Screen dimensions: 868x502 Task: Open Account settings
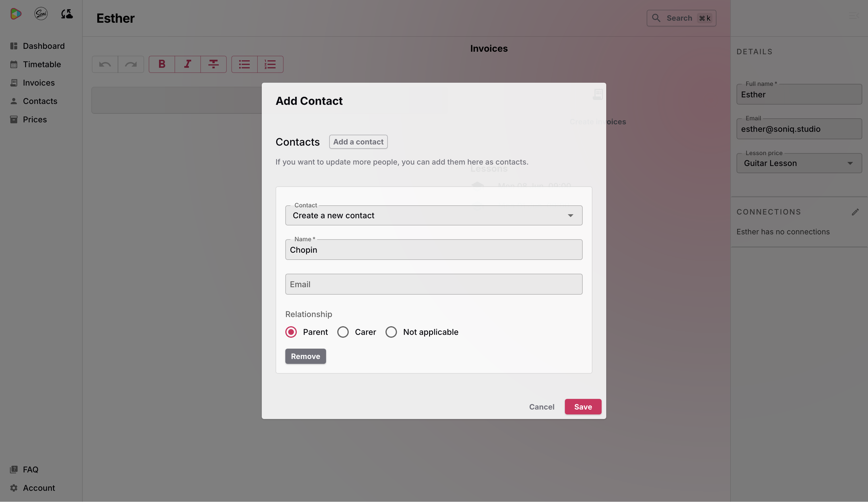coord(39,488)
